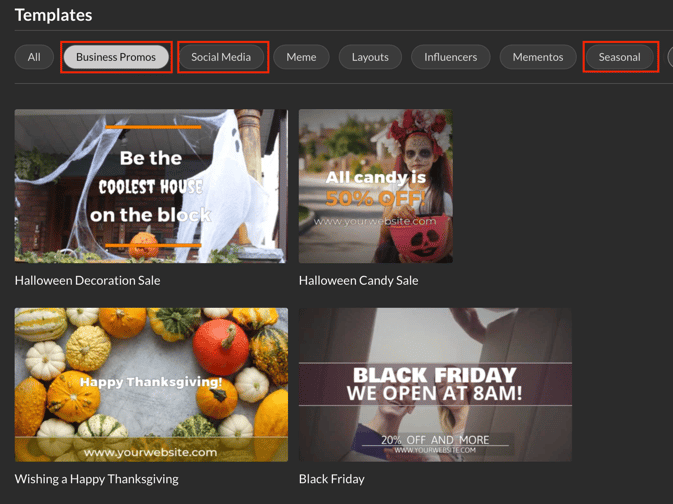Screen dimensions: 673x504
Task: Open the Halloween Candy Sale thumbnail
Action: click(375, 186)
